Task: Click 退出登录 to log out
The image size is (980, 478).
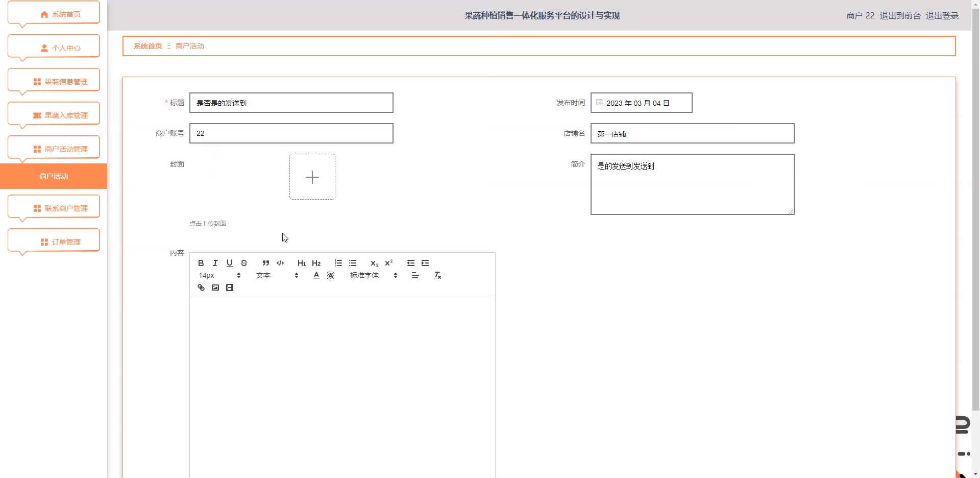Action: pyautogui.click(x=942, y=16)
